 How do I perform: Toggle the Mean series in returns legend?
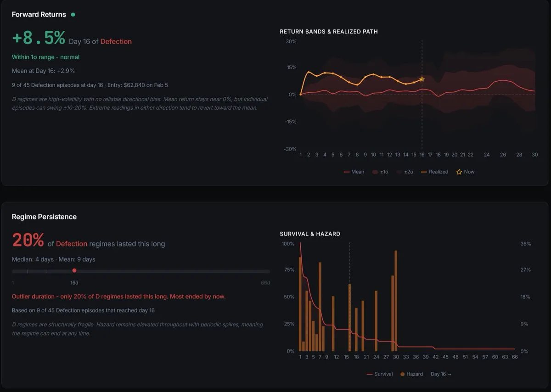[354, 172]
